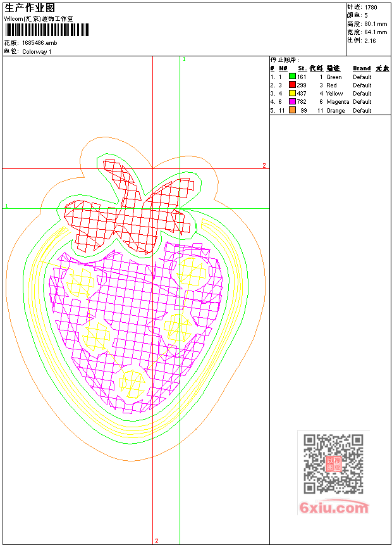Click the Colorway 1 label

(x=37, y=52)
